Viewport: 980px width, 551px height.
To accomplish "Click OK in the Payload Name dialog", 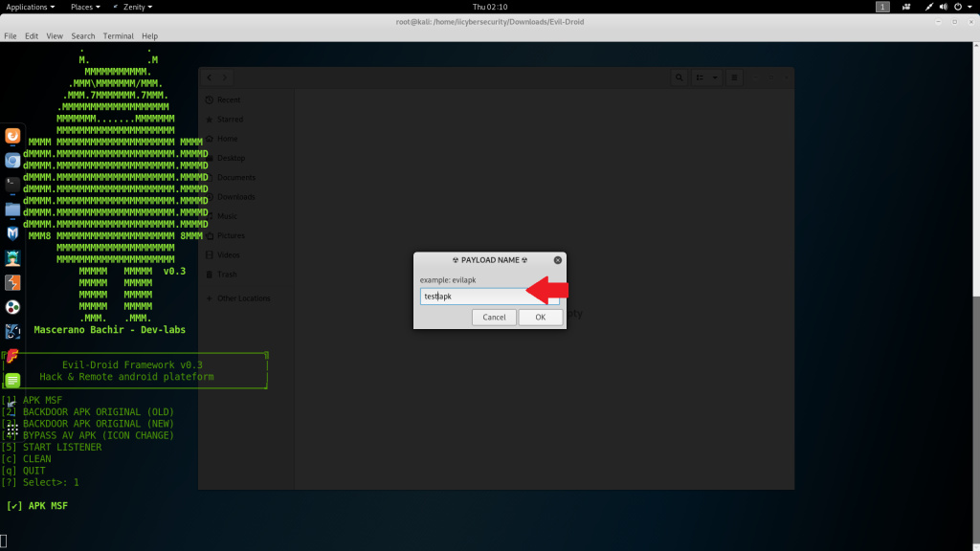I will [540, 317].
